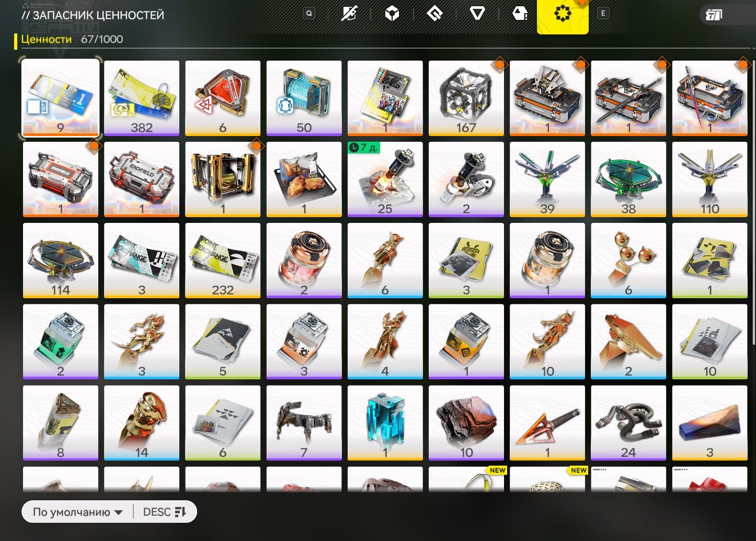
Task: Select the character poster item with count 1
Action: click(x=385, y=98)
